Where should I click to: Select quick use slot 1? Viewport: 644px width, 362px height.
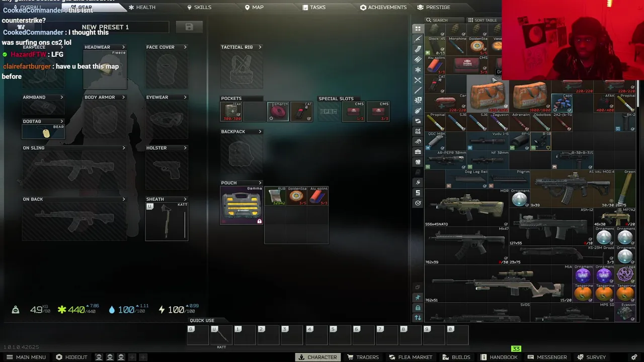pos(245,335)
